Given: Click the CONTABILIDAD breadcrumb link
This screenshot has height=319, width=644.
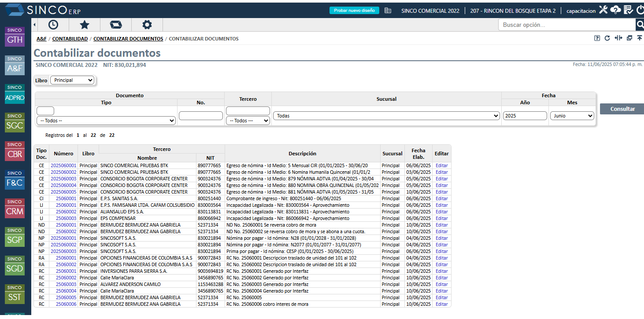Looking at the screenshot, I should click(x=70, y=39).
